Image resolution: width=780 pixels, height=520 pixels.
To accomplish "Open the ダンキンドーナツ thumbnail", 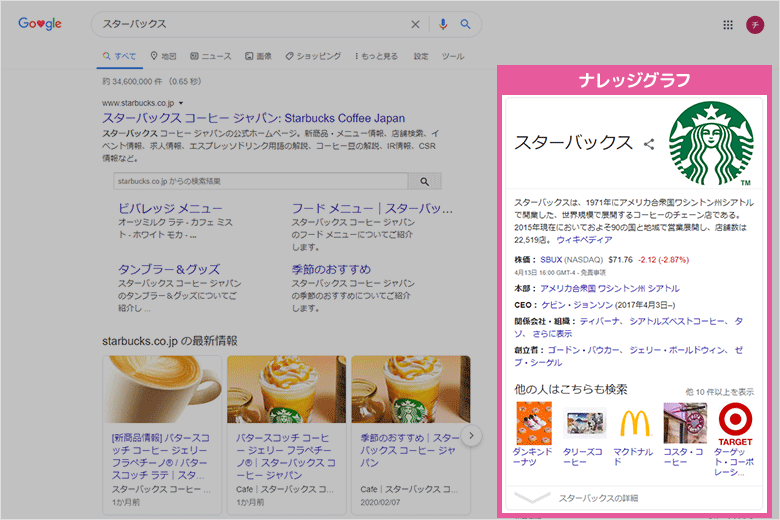I will [x=534, y=423].
